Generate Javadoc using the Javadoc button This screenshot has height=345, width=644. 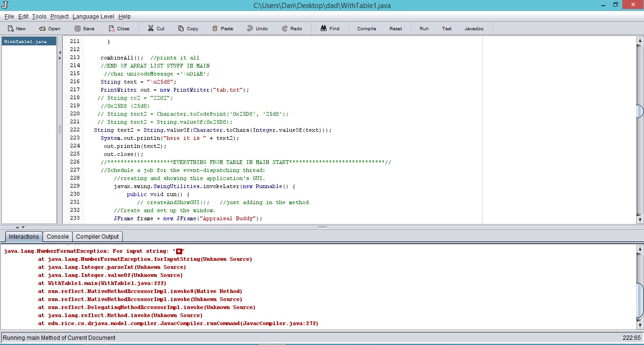tap(474, 28)
